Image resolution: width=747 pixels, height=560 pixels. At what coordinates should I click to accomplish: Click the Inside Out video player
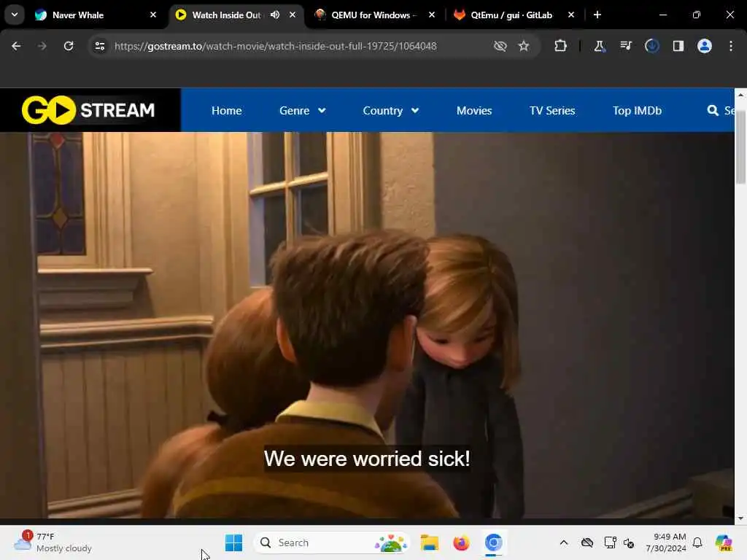(x=367, y=324)
